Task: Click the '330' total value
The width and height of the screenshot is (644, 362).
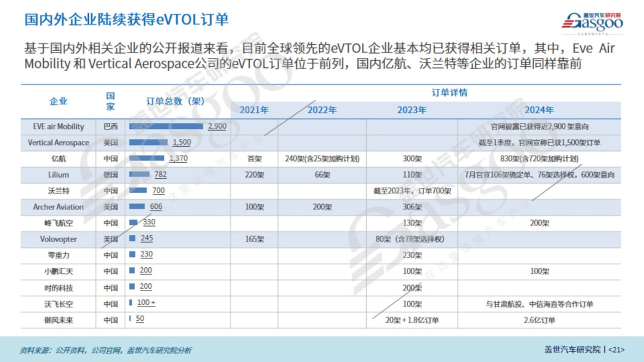Action: point(149,222)
